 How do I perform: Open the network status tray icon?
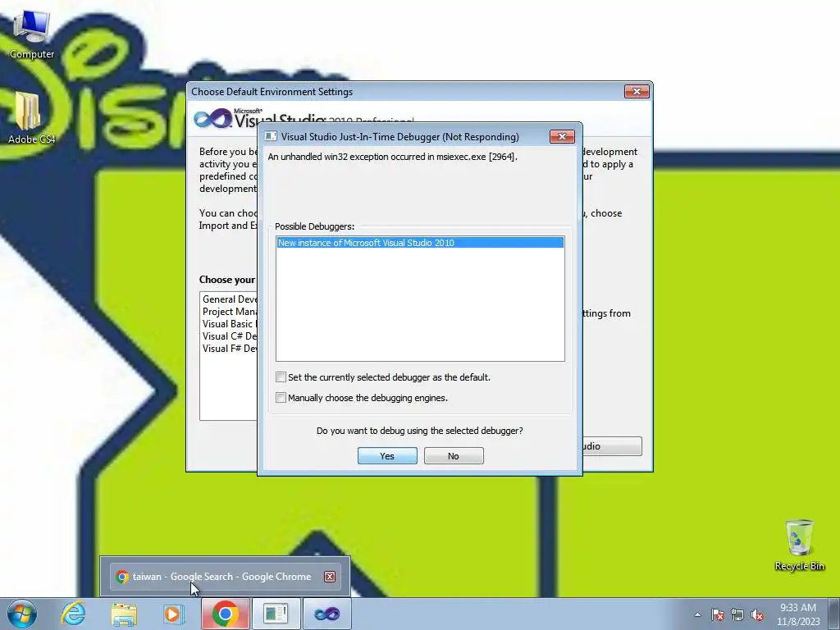pos(737,614)
